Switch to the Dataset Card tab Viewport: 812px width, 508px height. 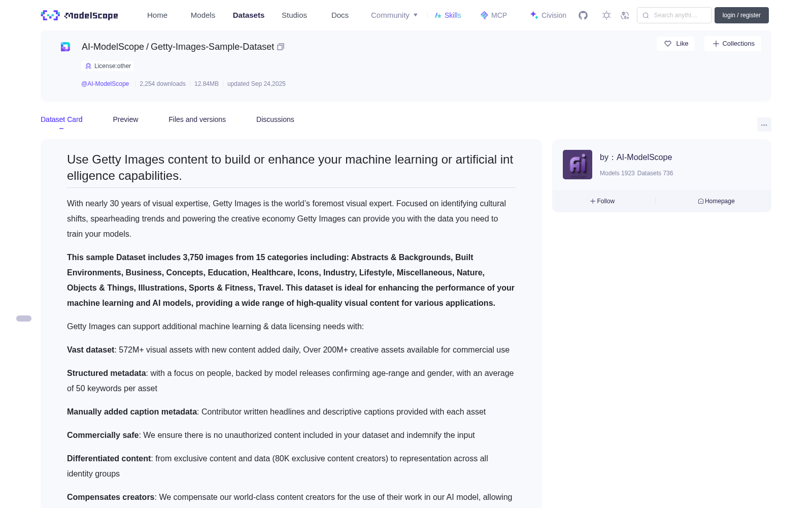click(61, 119)
